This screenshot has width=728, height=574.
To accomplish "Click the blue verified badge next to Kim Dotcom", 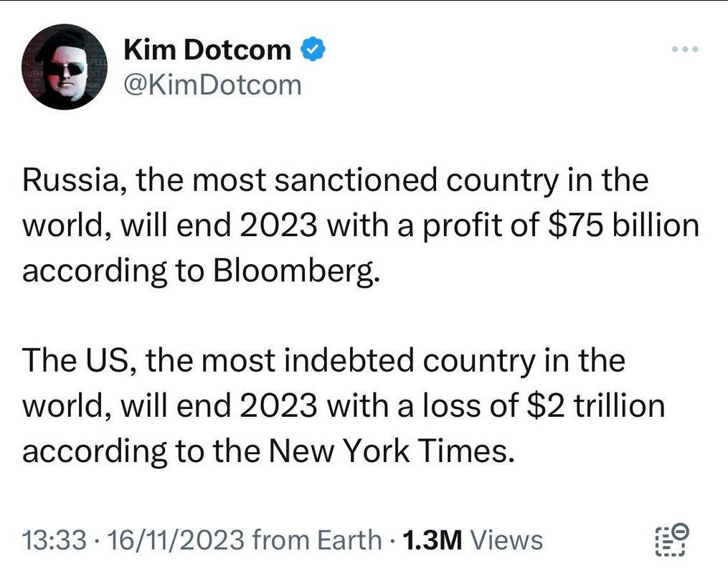I will pos(311,49).
